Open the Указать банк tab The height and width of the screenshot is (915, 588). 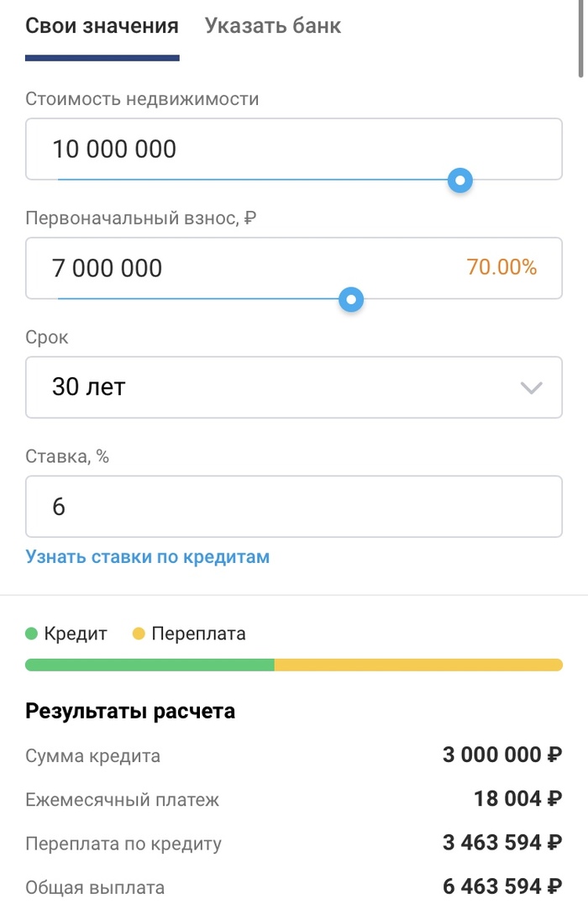(273, 26)
